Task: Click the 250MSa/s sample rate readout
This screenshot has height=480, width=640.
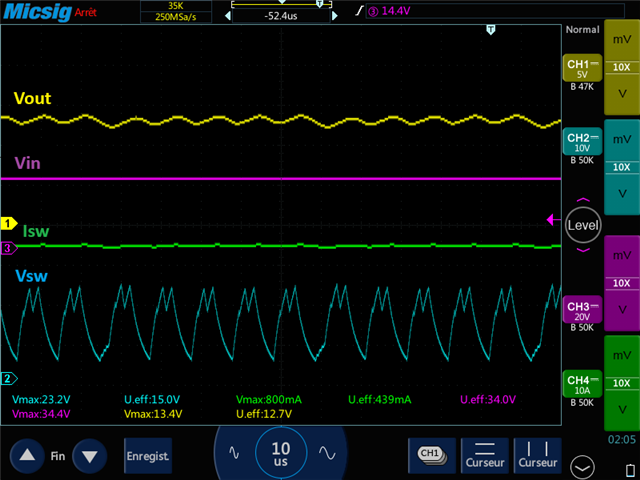Action: [176, 17]
